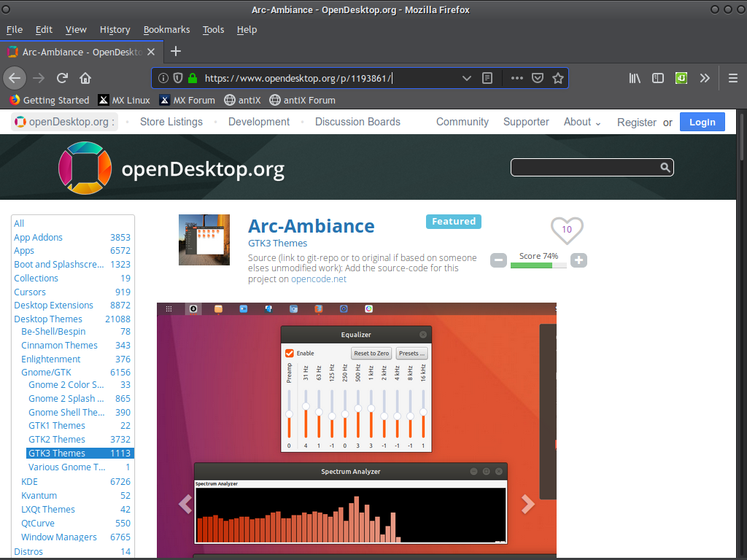The height and width of the screenshot is (560, 747).
Task: Click the green padlock security icon
Action: [193, 78]
